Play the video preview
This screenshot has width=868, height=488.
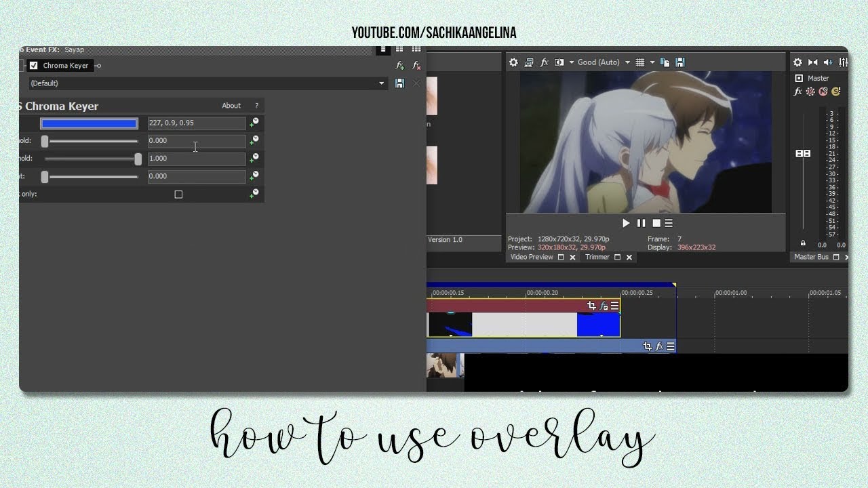[x=626, y=223]
